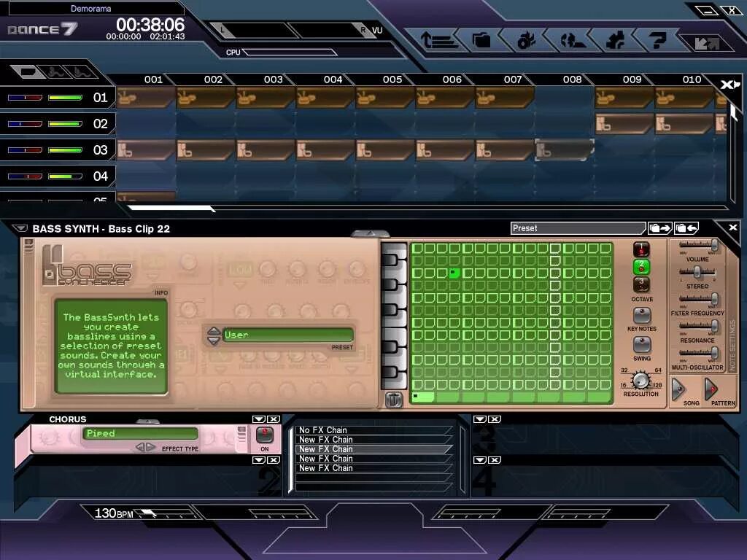
Task: Select the highlighted bass clip at bar 008
Action: tap(564, 149)
